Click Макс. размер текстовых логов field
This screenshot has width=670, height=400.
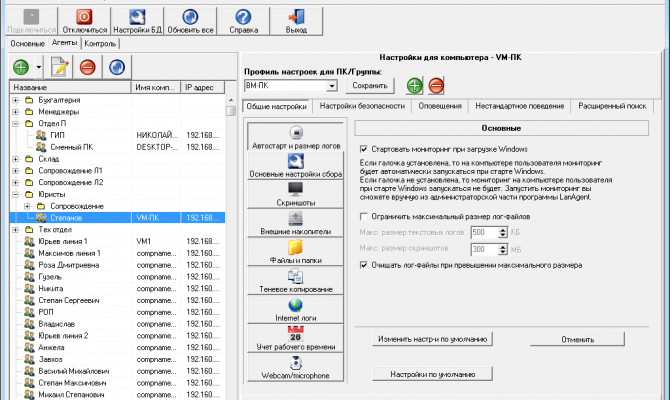tap(485, 233)
